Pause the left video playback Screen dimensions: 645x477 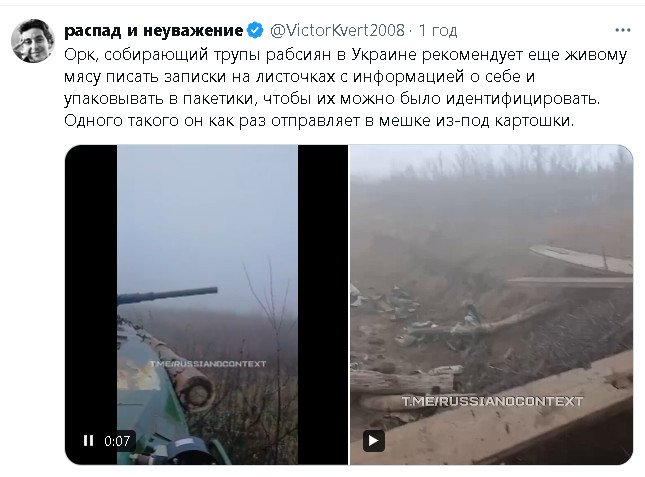coord(88,441)
